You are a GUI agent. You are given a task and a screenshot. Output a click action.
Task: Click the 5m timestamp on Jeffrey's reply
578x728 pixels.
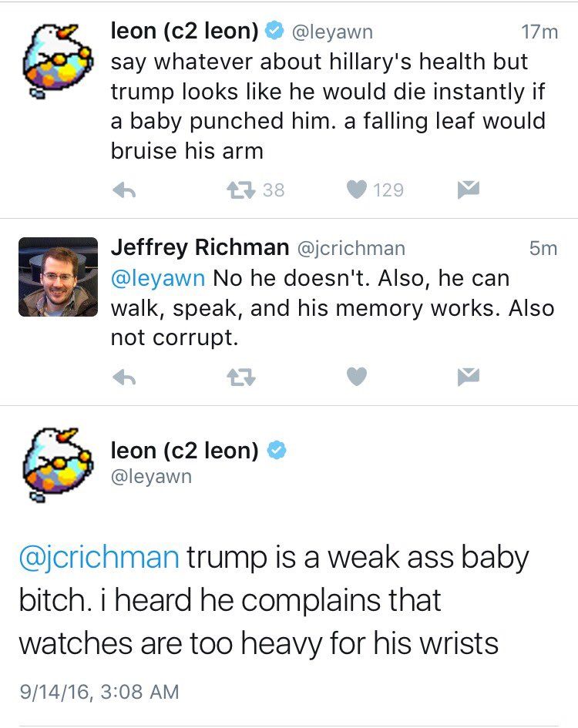pos(543,248)
